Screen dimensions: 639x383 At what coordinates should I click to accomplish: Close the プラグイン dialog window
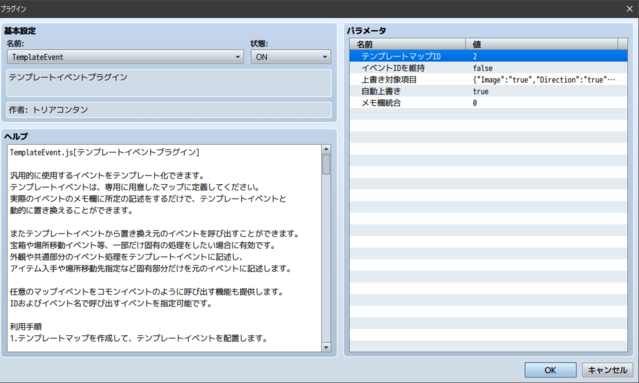[x=629, y=9]
